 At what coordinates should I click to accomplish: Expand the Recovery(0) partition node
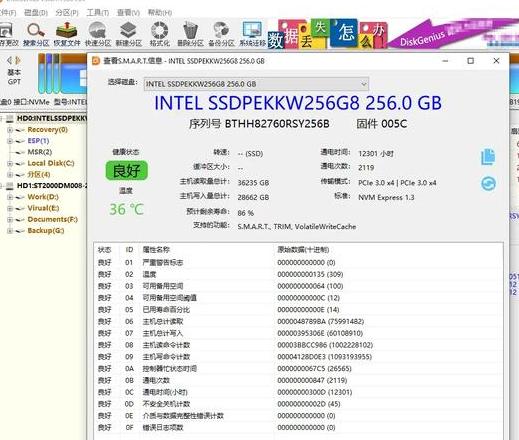[x=10, y=130]
